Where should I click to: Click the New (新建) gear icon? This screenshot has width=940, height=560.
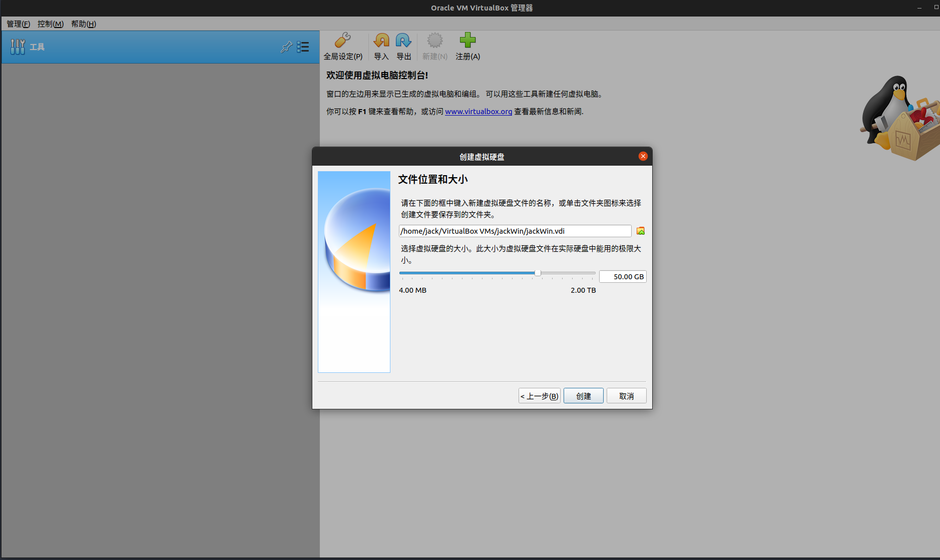tap(435, 40)
